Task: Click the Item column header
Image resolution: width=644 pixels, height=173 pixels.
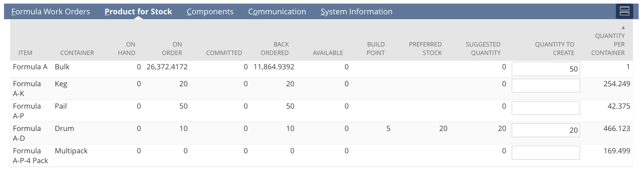Action: pyautogui.click(x=25, y=53)
